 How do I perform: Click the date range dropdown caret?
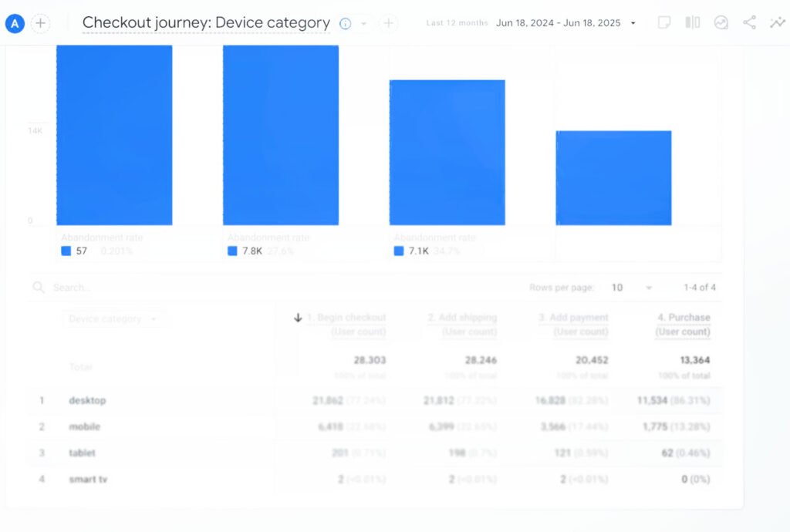click(x=633, y=23)
